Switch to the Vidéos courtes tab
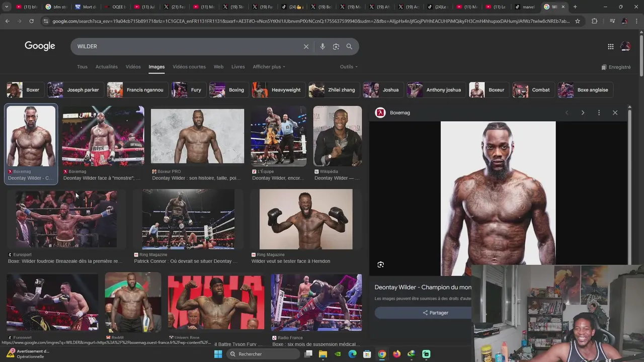This screenshot has height=362, width=644. tap(189, 66)
